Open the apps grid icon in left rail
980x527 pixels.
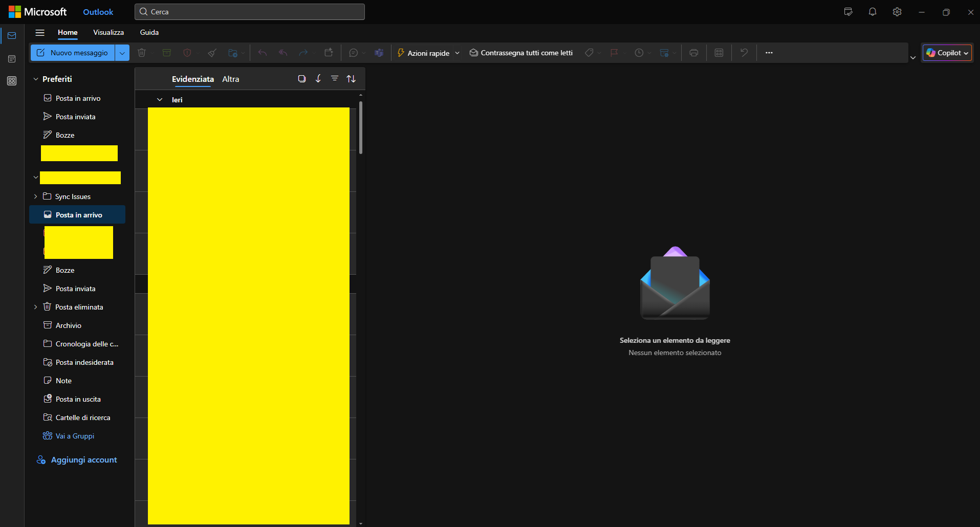(12, 81)
